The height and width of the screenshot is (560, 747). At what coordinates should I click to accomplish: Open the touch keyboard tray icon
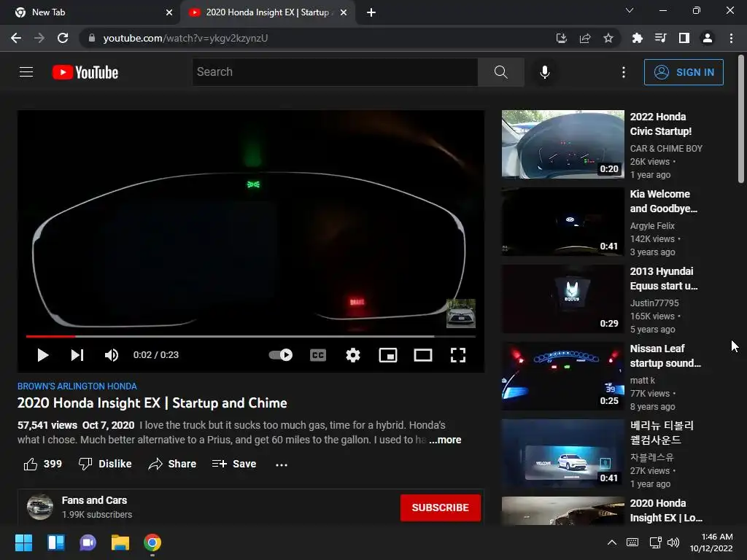pos(632,542)
